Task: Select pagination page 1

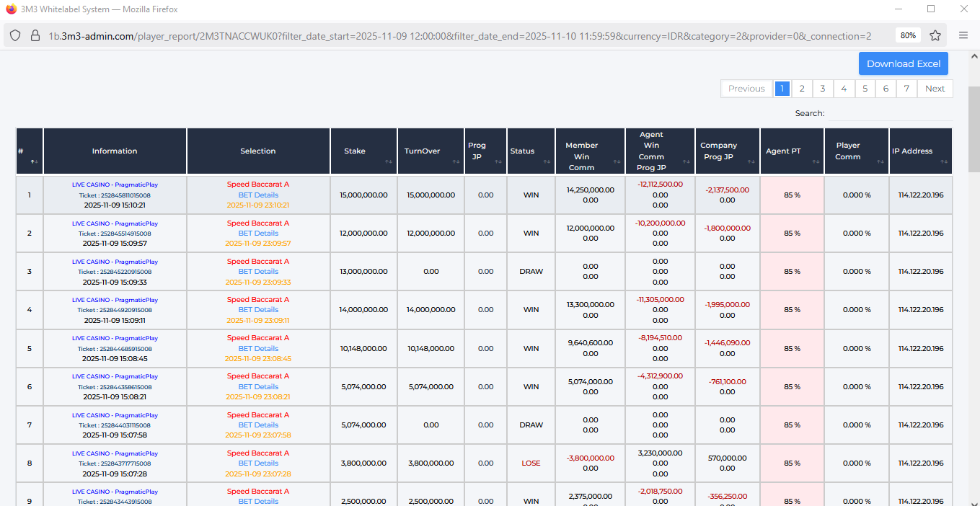Action: tap(782, 89)
